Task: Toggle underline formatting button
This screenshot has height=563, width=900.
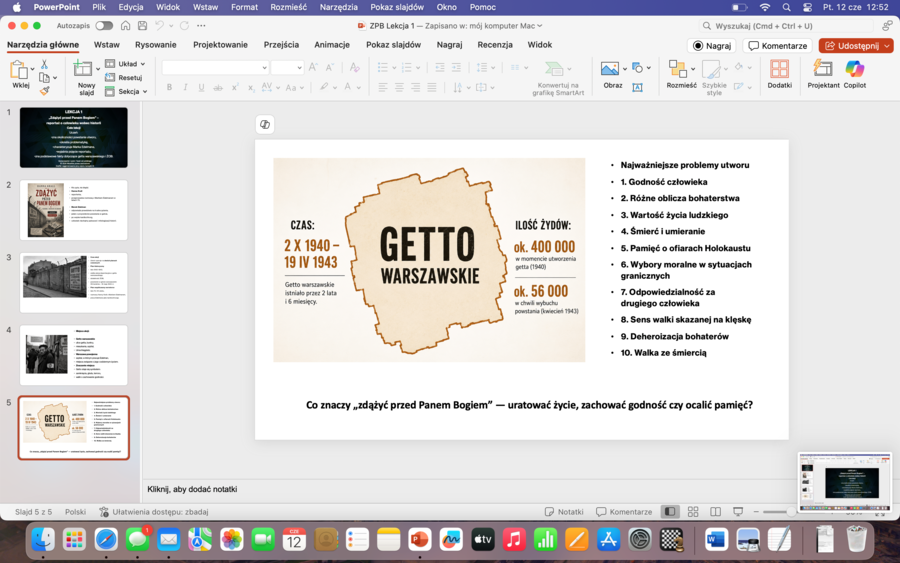Action: (201, 88)
